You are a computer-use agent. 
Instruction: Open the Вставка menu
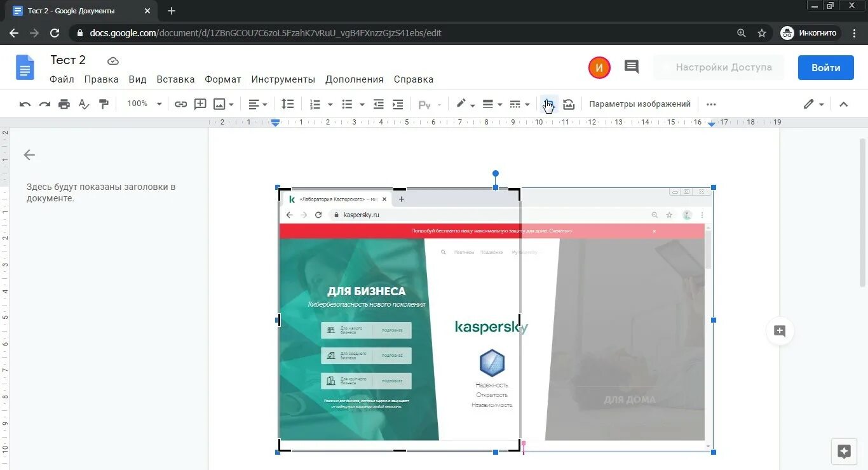(x=175, y=79)
